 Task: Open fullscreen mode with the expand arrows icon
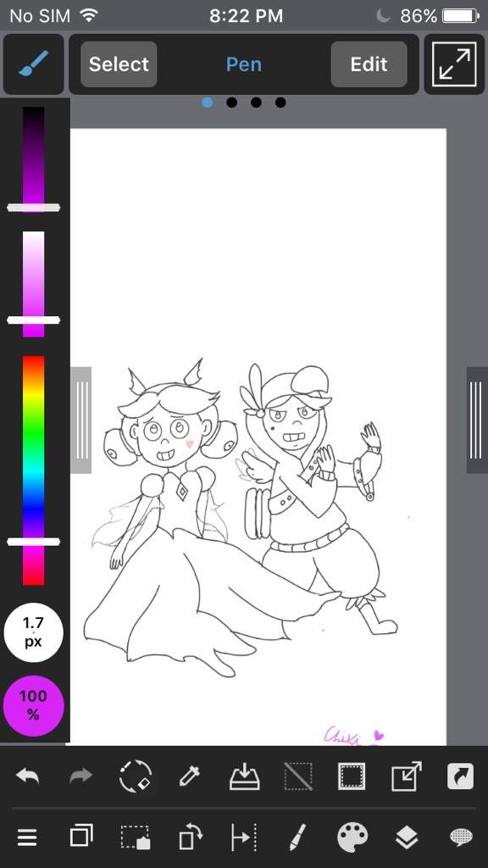(454, 64)
